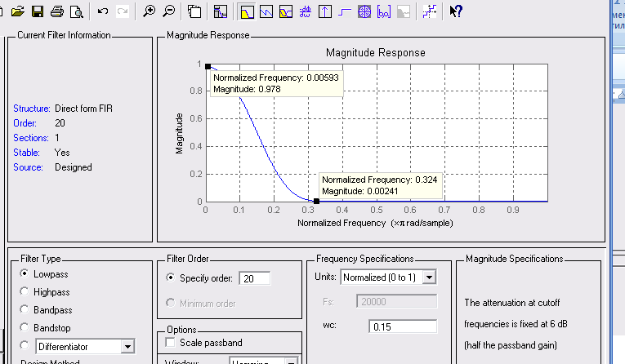Click the blue Sections: label
This screenshot has width=625, height=364.
point(31,138)
